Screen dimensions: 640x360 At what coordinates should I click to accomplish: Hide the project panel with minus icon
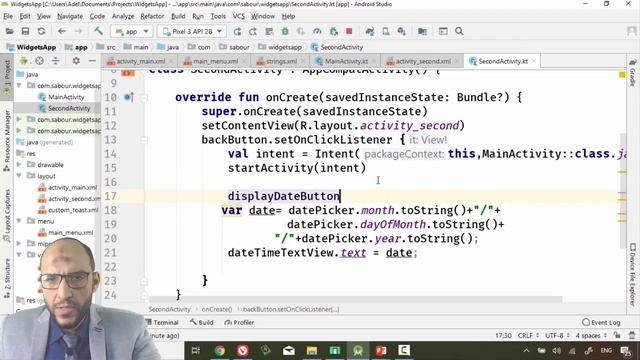pos(92,61)
